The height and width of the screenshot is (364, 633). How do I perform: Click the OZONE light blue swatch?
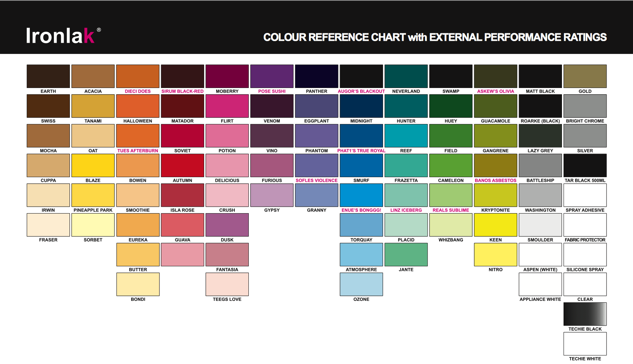pyautogui.click(x=361, y=285)
